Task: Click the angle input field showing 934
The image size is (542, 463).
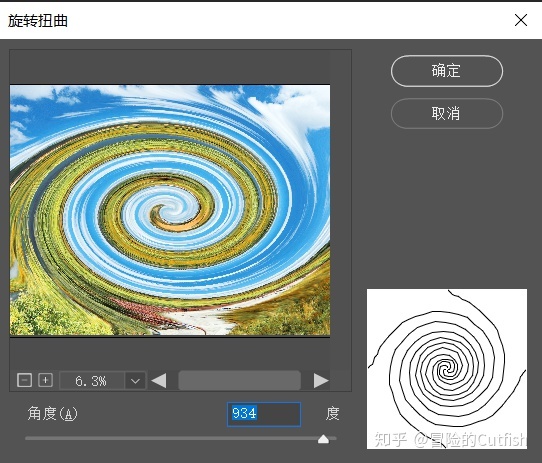Action: click(264, 414)
